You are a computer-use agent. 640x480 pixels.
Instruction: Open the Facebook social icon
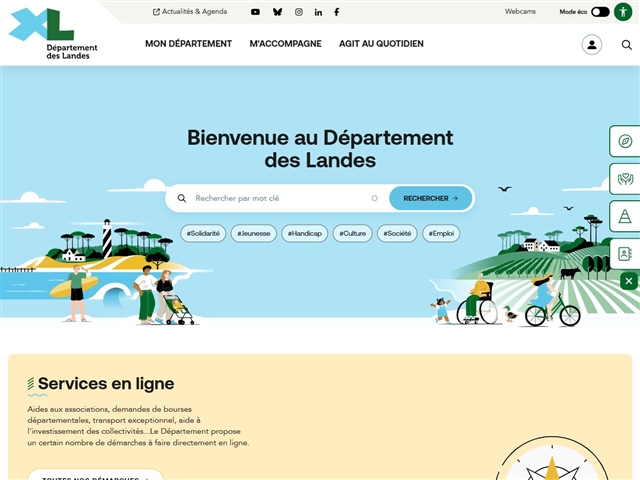coord(337,12)
